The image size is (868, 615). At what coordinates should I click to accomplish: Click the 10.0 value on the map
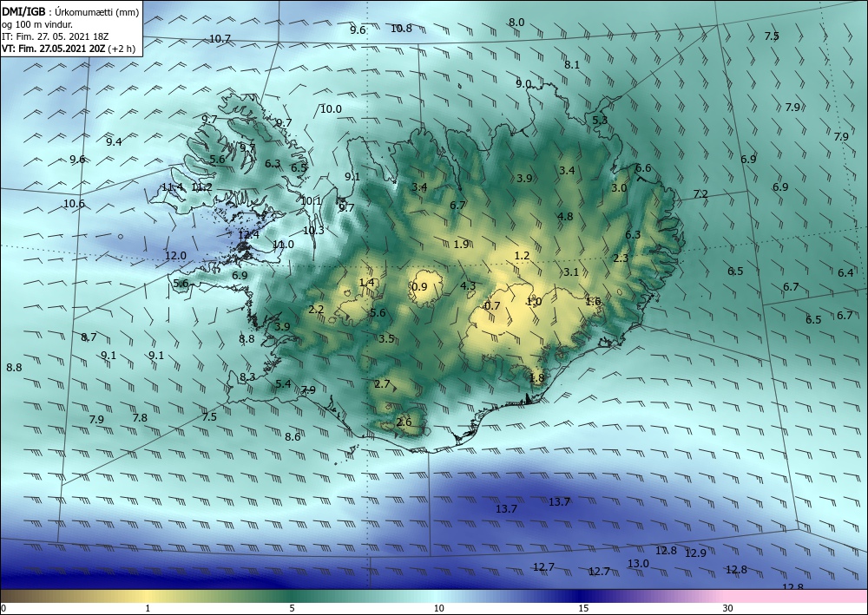point(331,109)
